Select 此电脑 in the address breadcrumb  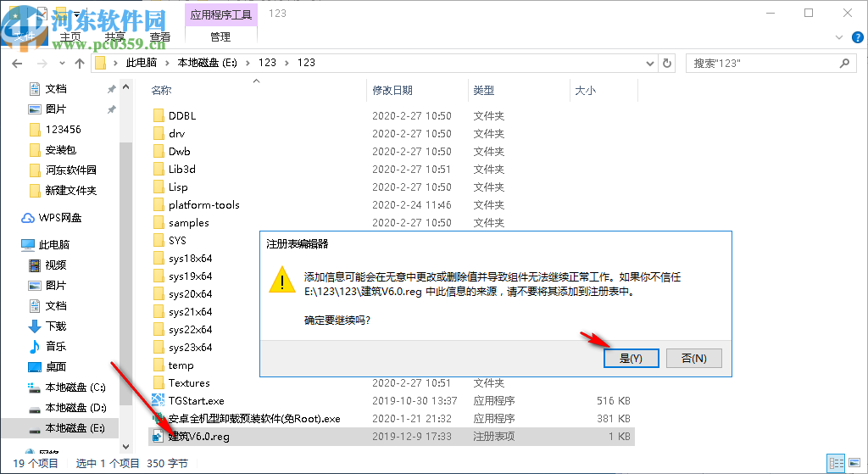coord(142,63)
